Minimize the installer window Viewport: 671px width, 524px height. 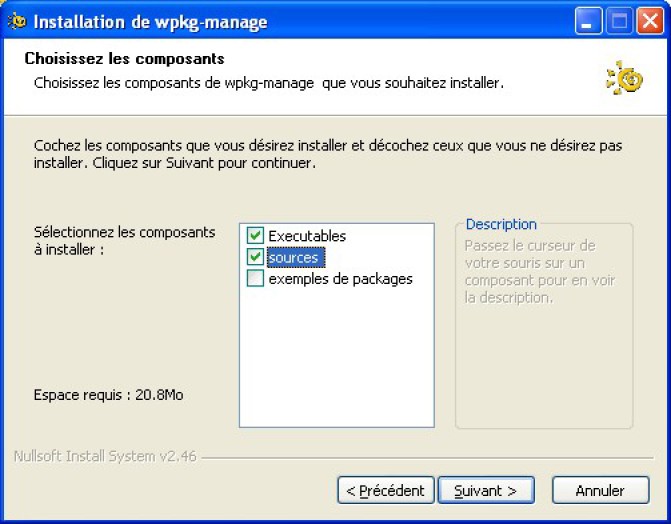589,21
